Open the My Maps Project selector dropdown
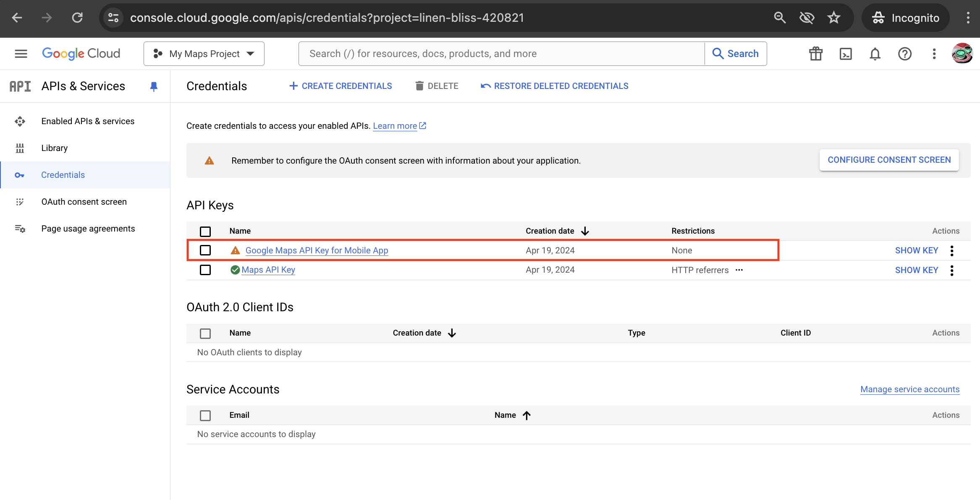The image size is (980, 500). pyautogui.click(x=204, y=54)
